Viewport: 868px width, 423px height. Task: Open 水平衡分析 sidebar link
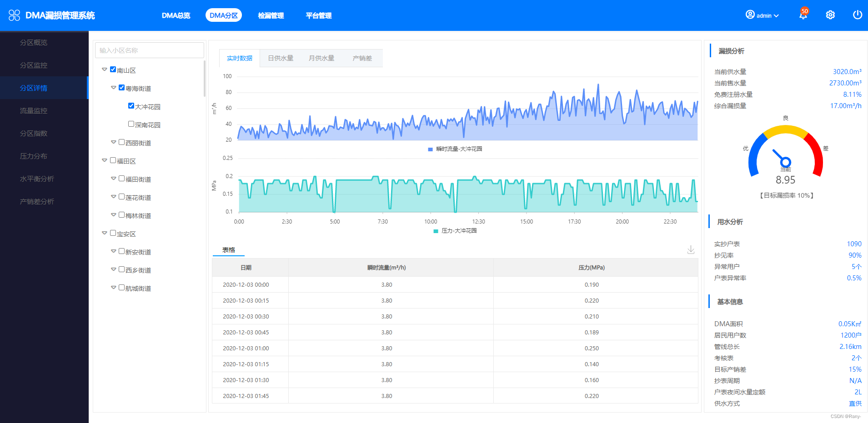[37, 179]
